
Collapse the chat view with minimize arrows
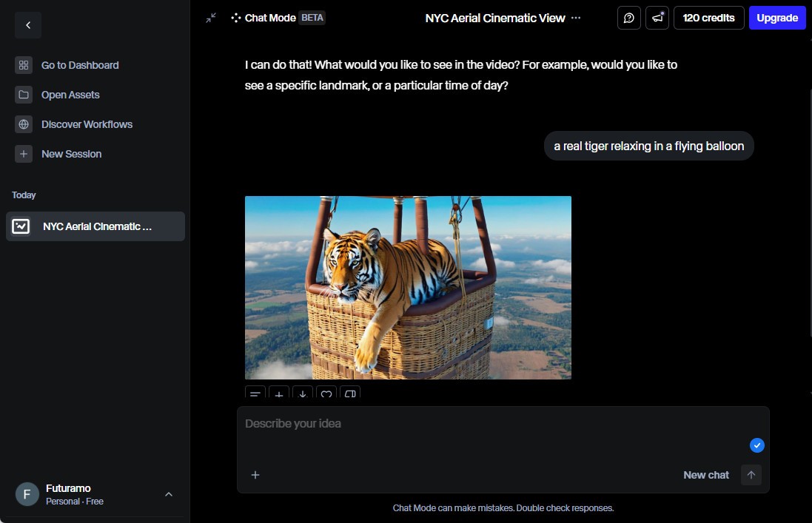pyautogui.click(x=211, y=18)
